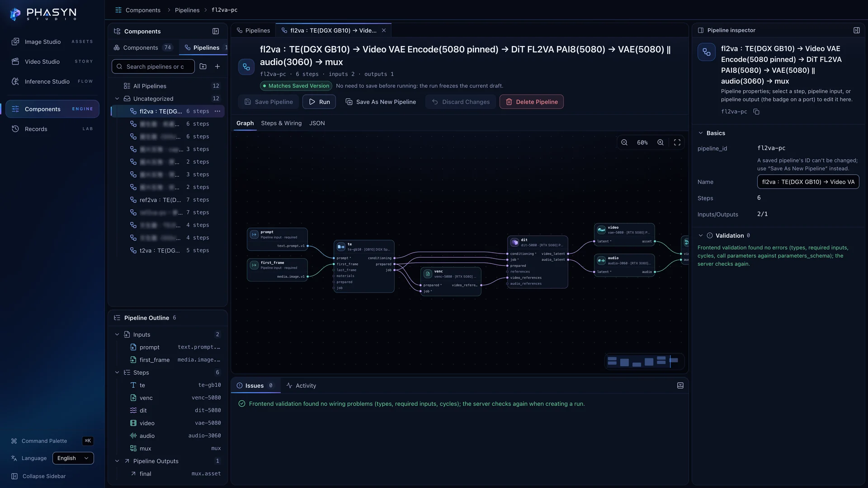Collapse the Steps section in Pipeline Outline
Image resolution: width=868 pixels, height=488 pixels.
(x=117, y=372)
